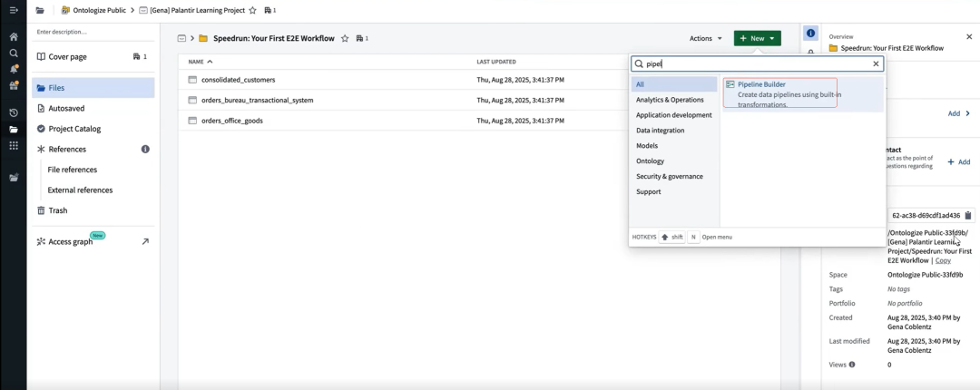Select the All category

674,84
